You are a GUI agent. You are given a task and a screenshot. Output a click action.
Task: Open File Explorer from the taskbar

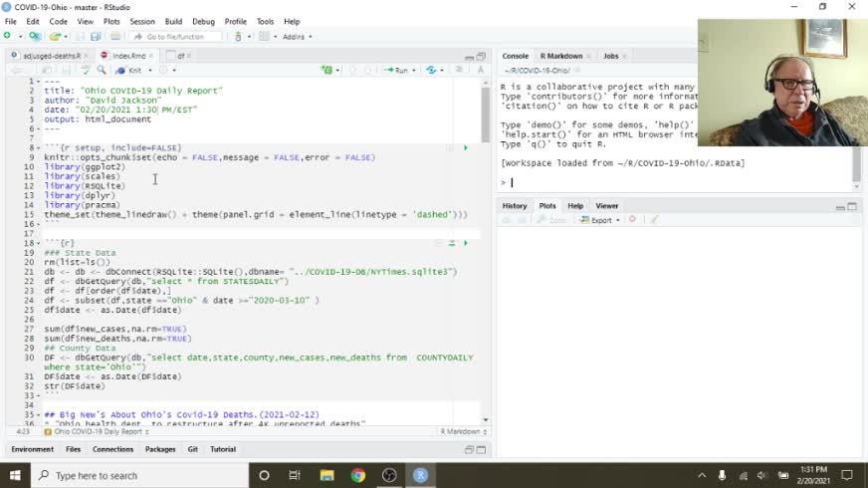pos(326,475)
